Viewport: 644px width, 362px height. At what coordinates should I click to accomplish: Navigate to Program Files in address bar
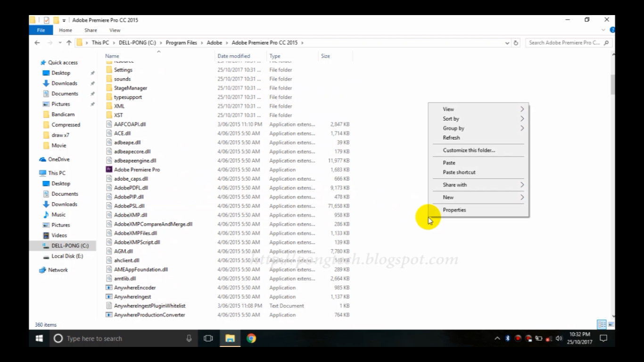point(182,42)
